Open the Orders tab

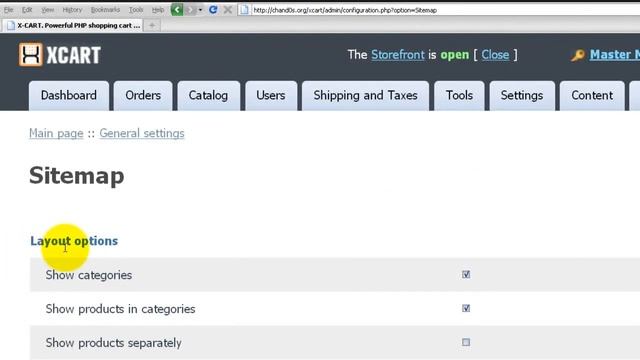143,96
